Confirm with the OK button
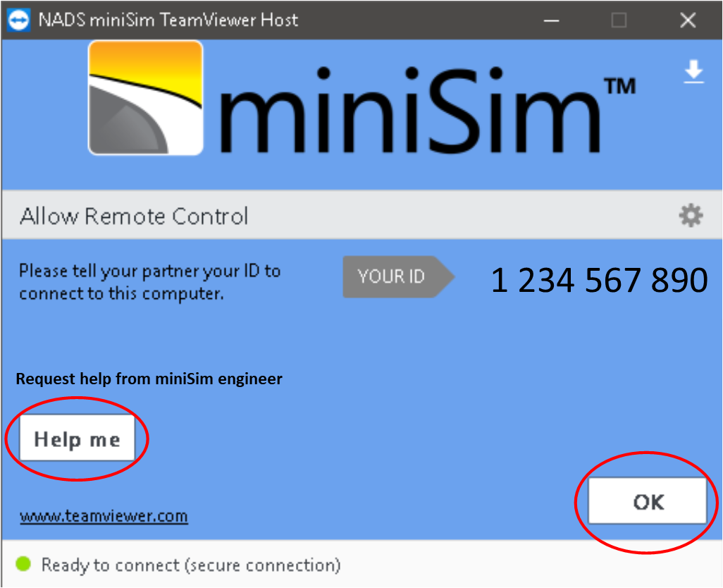Image resolution: width=723 pixels, height=588 pixels. coord(648,501)
